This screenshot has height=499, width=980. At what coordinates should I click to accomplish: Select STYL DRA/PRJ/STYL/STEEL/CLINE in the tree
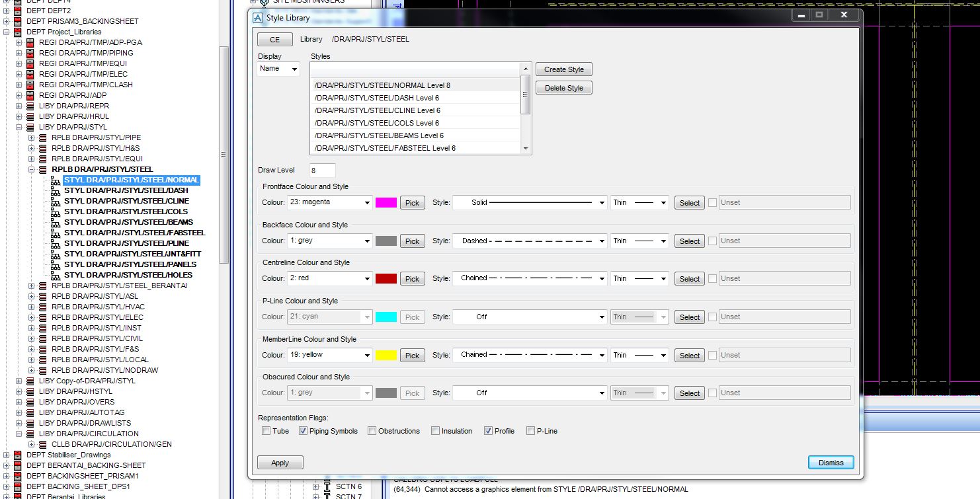(x=126, y=201)
